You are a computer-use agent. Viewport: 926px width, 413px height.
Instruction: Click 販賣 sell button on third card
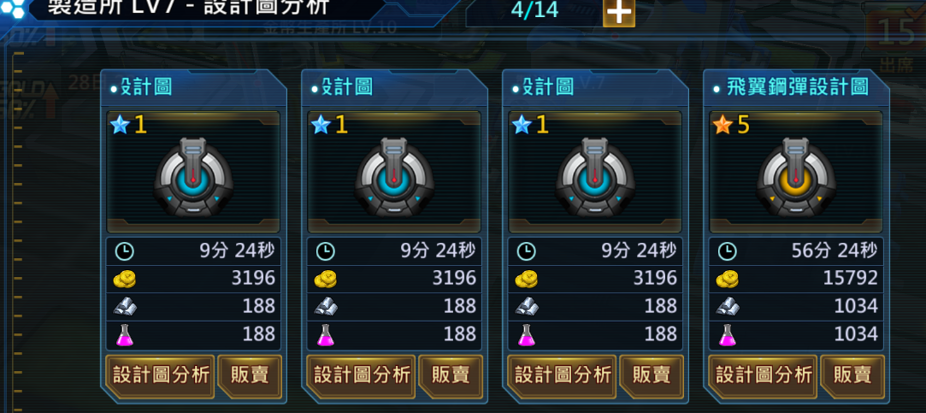[651, 376]
